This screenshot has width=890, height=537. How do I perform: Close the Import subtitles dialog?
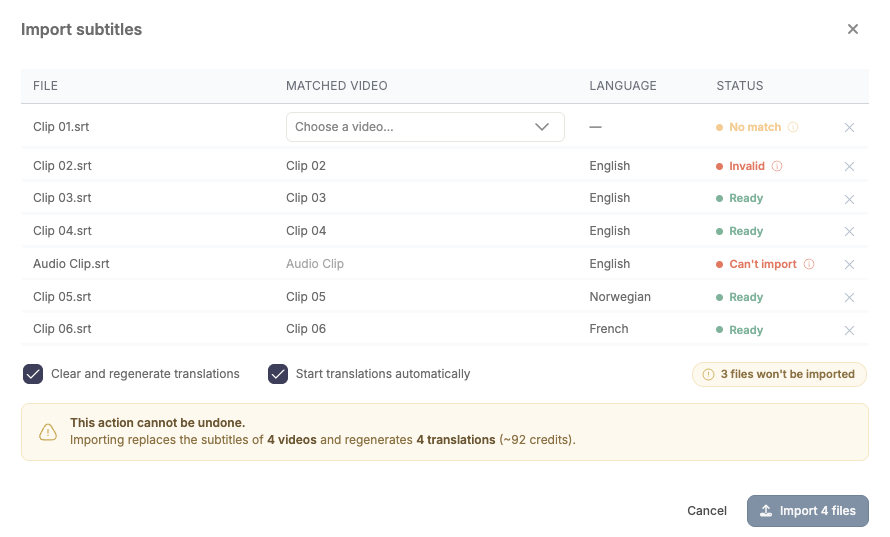[853, 29]
